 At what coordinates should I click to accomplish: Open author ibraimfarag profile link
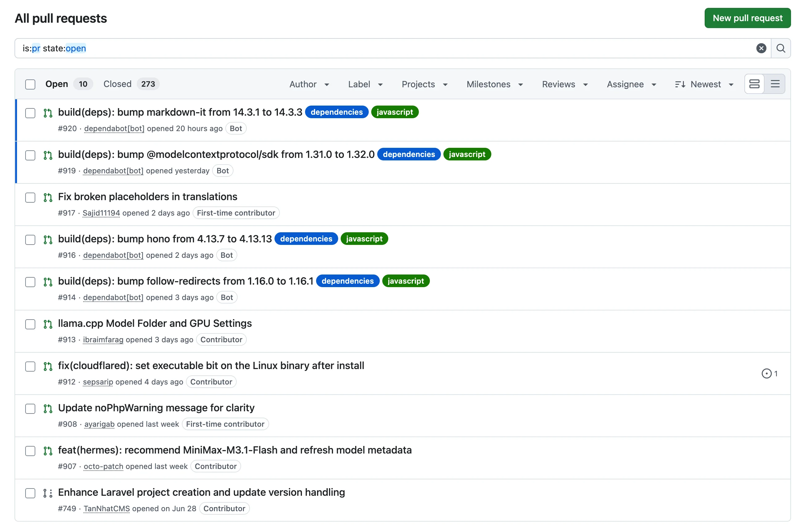[x=103, y=340]
